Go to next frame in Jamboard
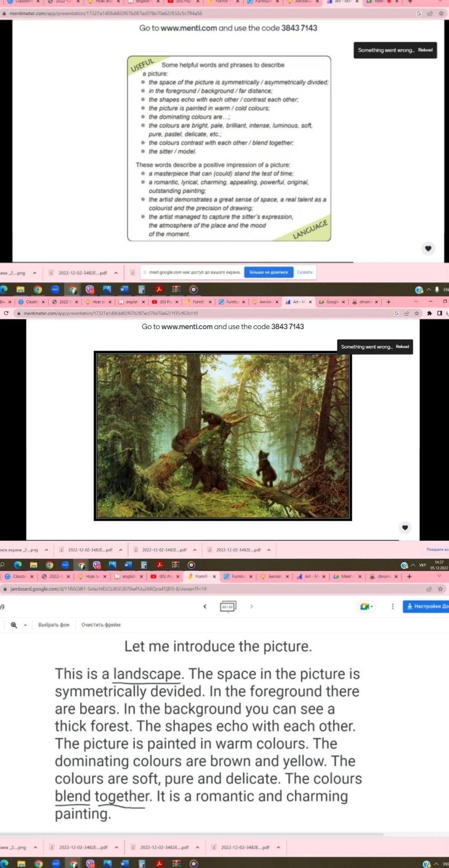 pyautogui.click(x=251, y=606)
